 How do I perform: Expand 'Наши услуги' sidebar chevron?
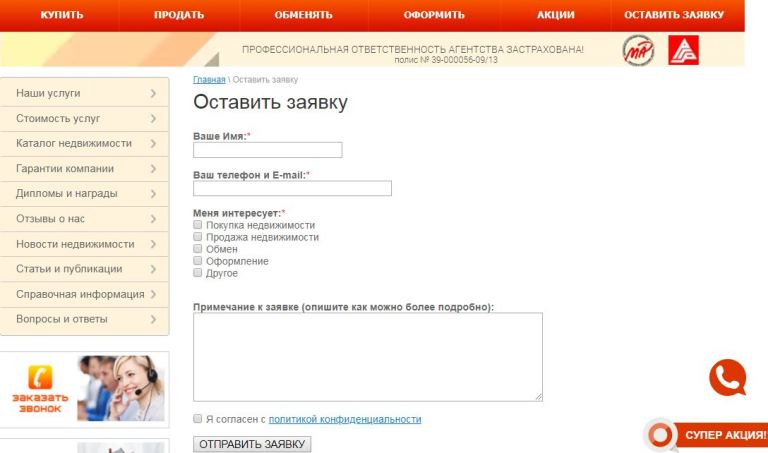153,93
